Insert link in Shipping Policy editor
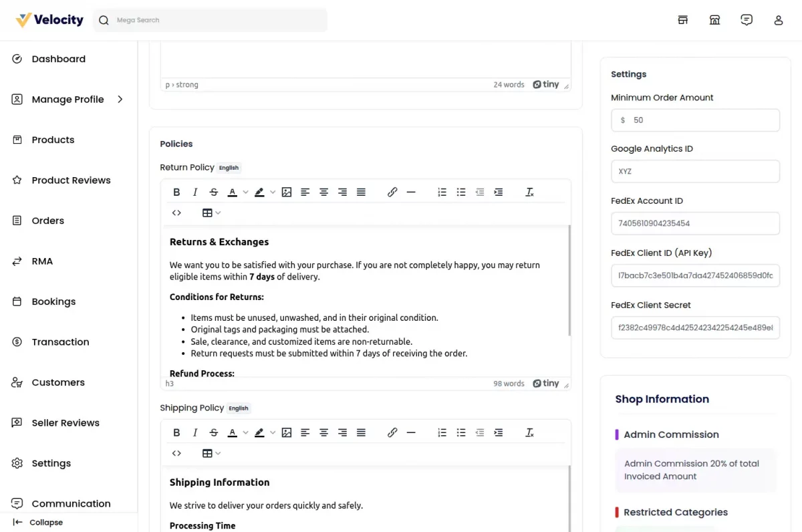The height and width of the screenshot is (532, 802). tap(392, 432)
